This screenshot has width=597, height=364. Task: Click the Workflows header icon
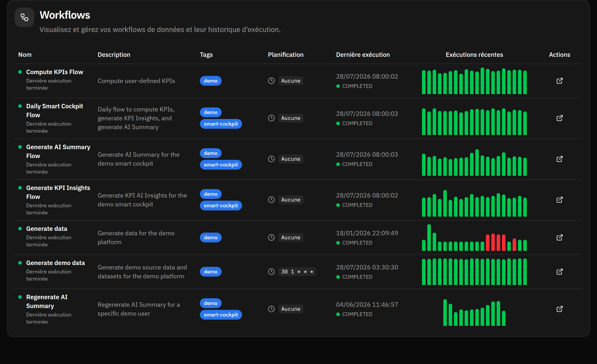pyautogui.click(x=24, y=17)
